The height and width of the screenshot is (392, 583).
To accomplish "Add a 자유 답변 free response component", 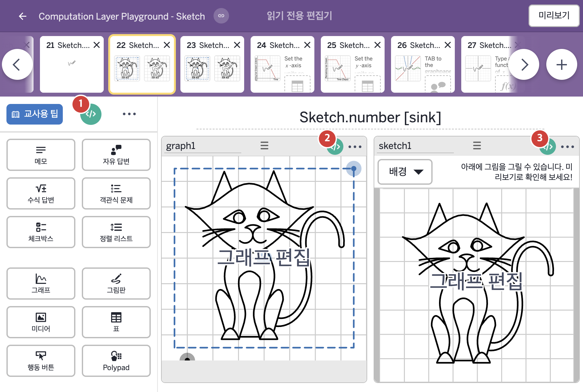I will click(116, 155).
